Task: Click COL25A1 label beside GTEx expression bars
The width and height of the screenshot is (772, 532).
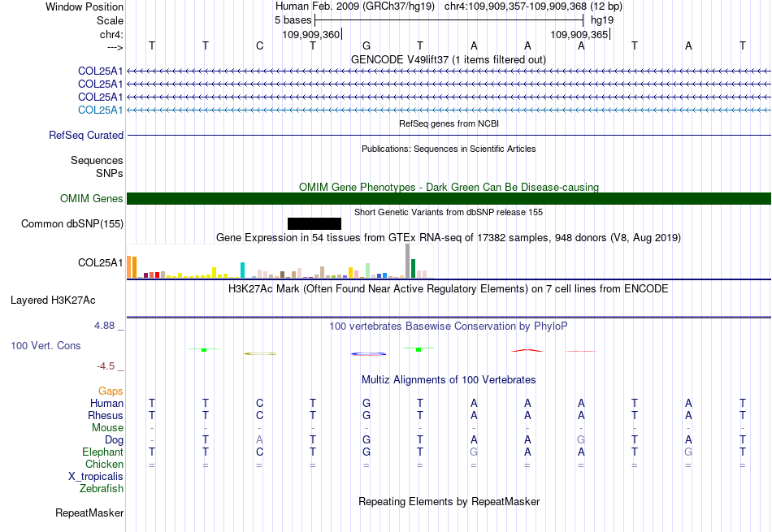Action: (x=101, y=263)
